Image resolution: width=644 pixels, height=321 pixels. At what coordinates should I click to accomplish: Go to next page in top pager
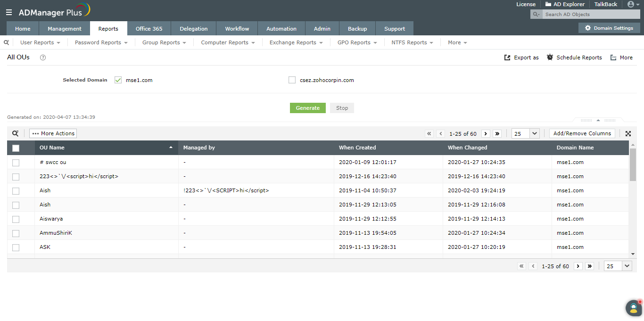click(486, 133)
